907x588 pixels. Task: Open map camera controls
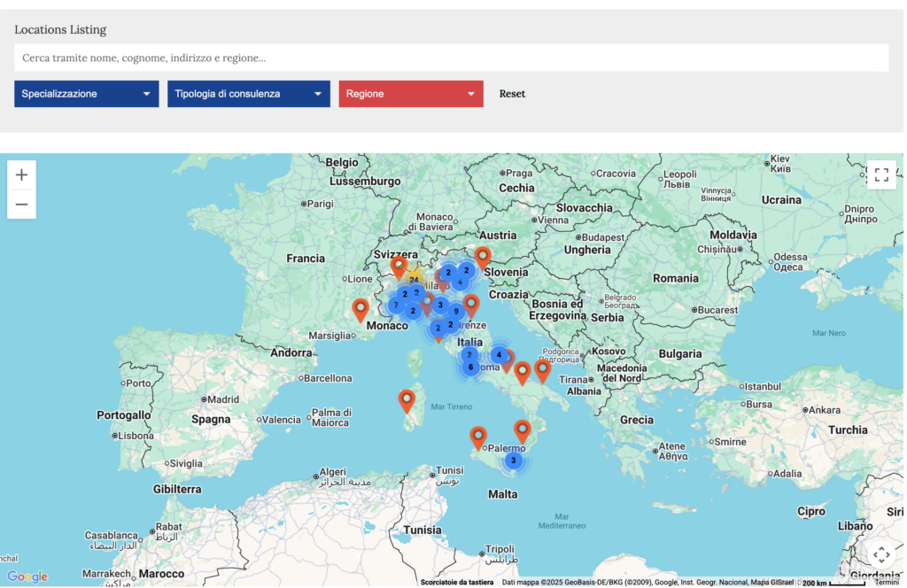pos(881,555)
